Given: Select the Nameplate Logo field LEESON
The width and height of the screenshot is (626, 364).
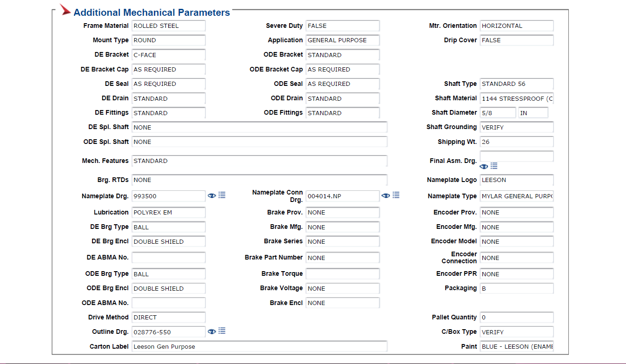Looking at the screenshot, I should pos(517,180).
